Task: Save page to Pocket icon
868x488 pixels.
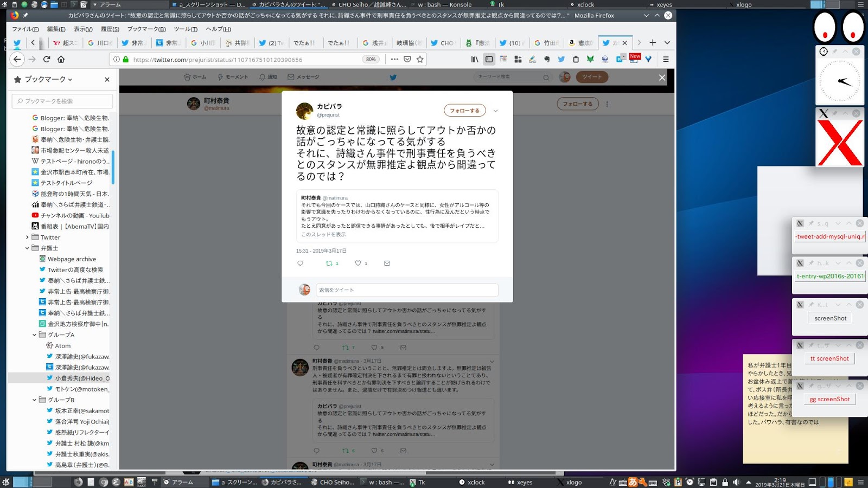Action: [x=407, y=59]
